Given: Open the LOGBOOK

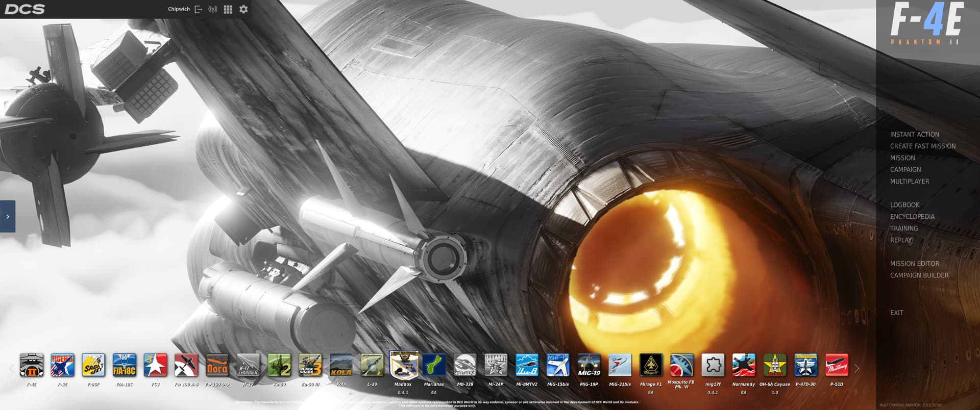Looking at the screenshot, I should tap(904, 205).
